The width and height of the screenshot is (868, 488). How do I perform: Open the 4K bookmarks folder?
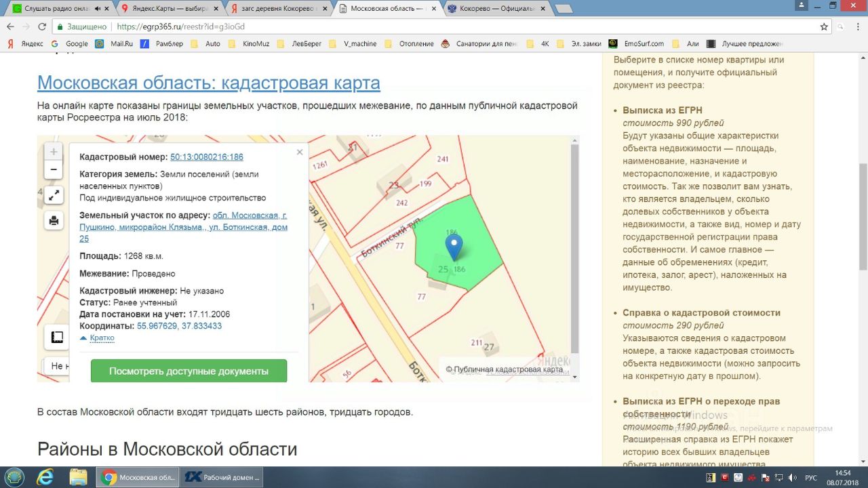point(538,43)
